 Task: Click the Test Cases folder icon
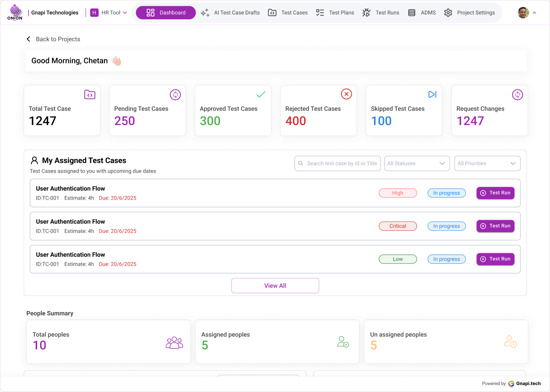tap(272, 13)
